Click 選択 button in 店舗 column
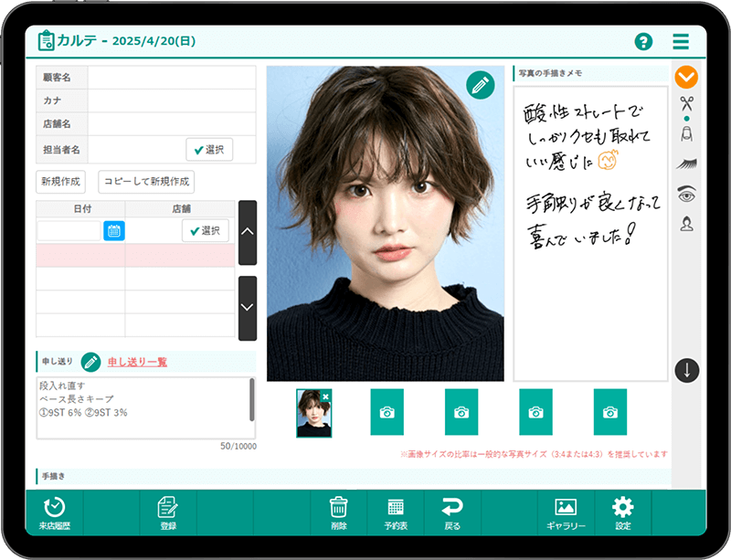The height and width of the screenshot is (560, 731). (x=205, y=230)
